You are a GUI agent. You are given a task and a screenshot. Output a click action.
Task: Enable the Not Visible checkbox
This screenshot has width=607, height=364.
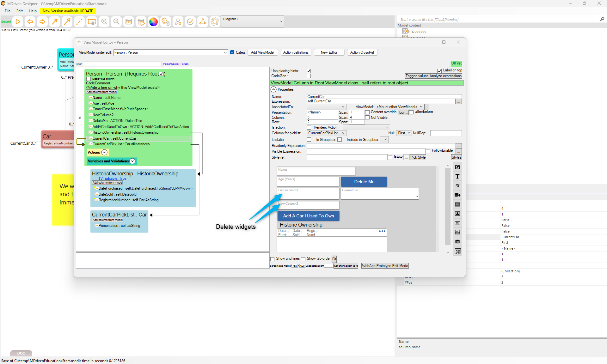(367, 118)
